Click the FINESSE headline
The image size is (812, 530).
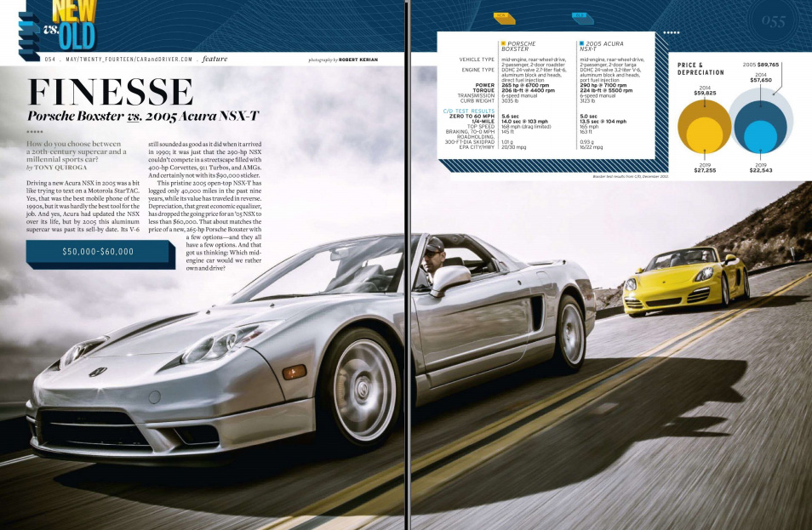pos(111,93)
